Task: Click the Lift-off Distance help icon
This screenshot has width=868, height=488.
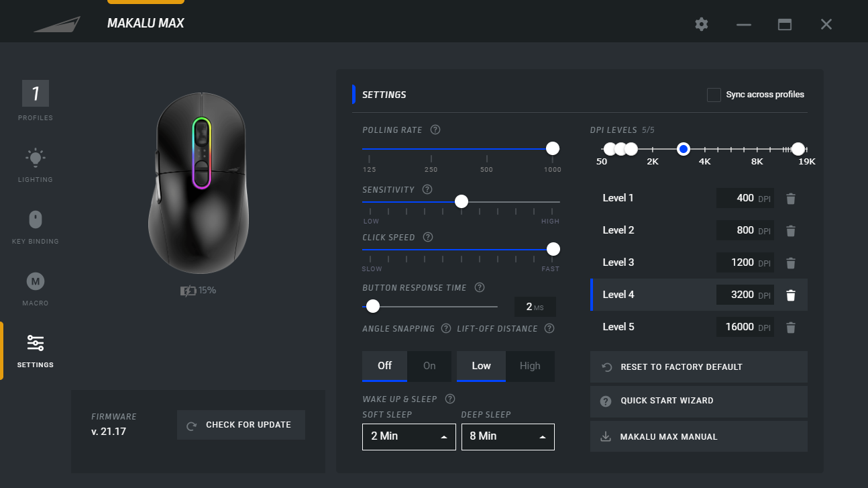Action: (x=549, y=328)
